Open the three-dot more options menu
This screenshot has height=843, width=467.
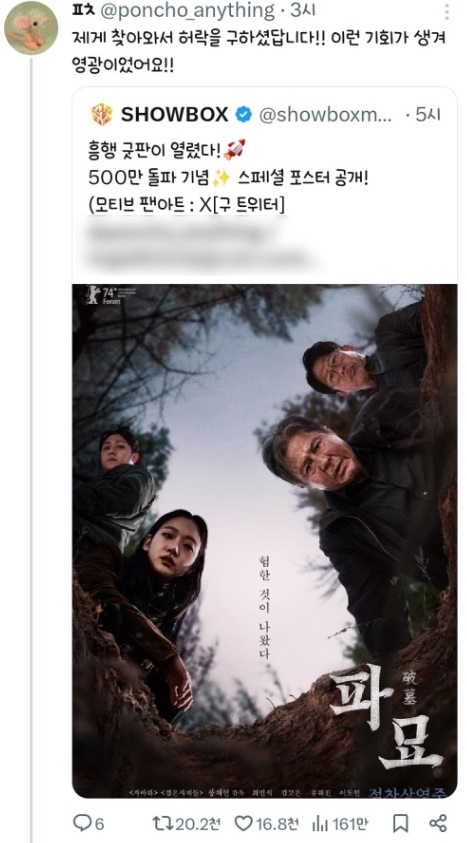tap(448, 11)
